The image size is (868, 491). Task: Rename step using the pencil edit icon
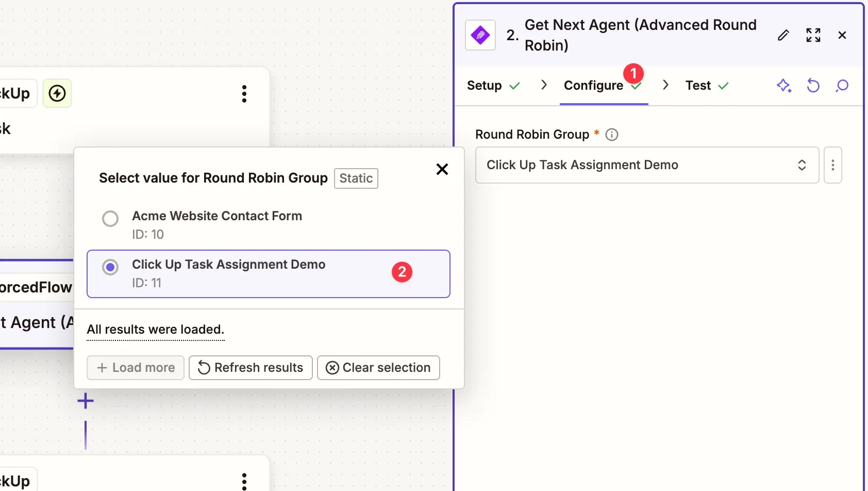point(783,35)
